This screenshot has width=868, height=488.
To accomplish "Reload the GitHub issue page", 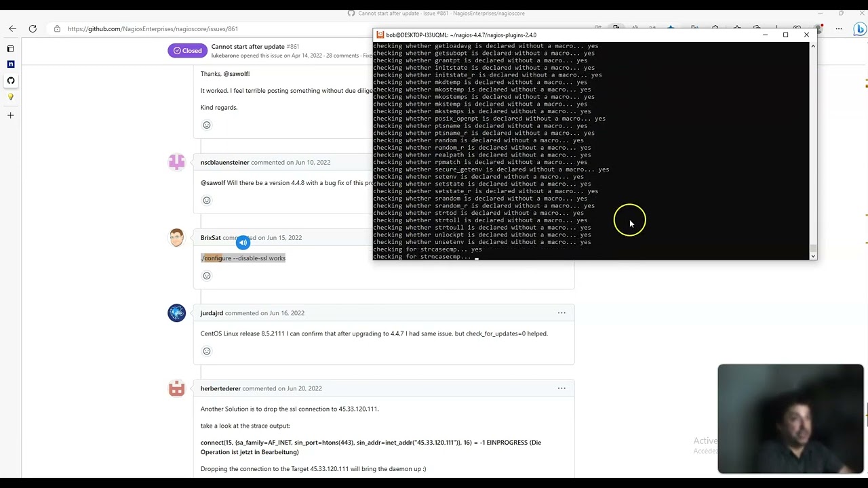I will pyautogui.click(x=33, y=28).
